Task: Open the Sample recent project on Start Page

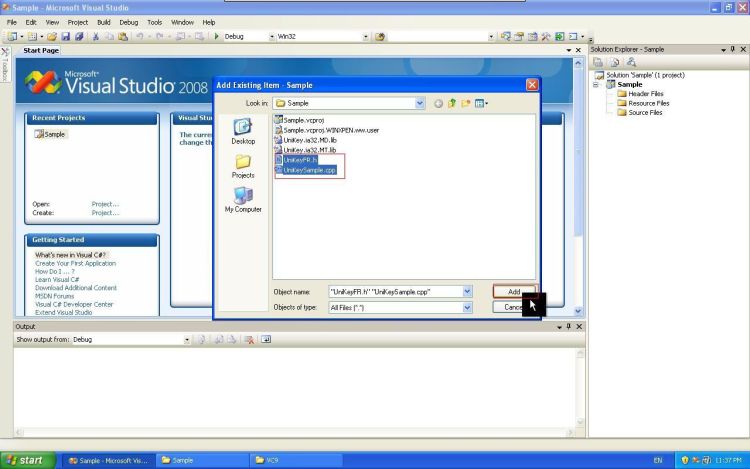Action: click(x=50, y=134)
